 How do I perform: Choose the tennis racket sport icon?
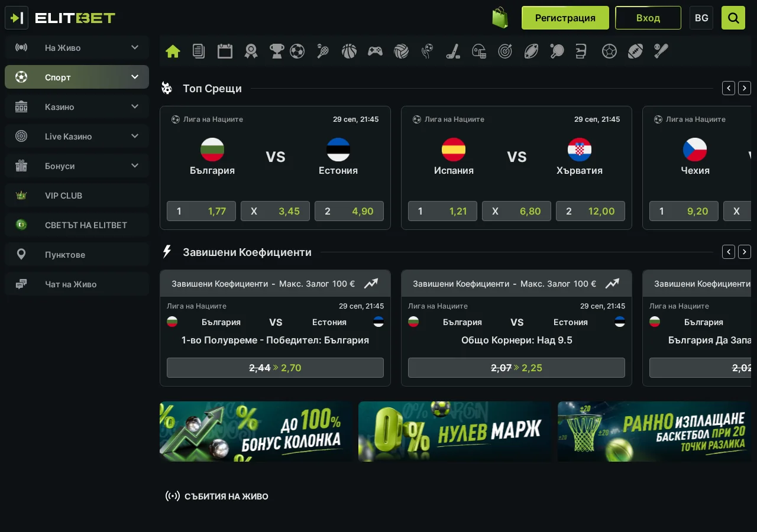[x=323, y=51]
